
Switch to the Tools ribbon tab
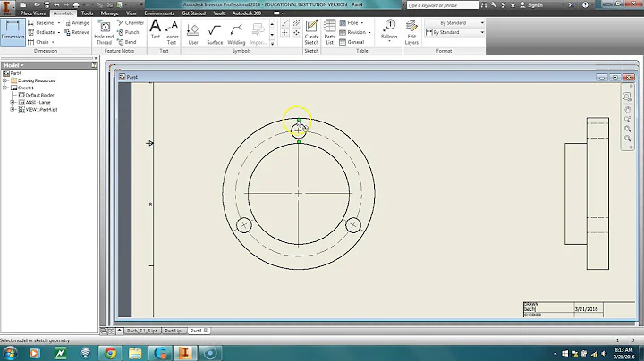(87, 13)
